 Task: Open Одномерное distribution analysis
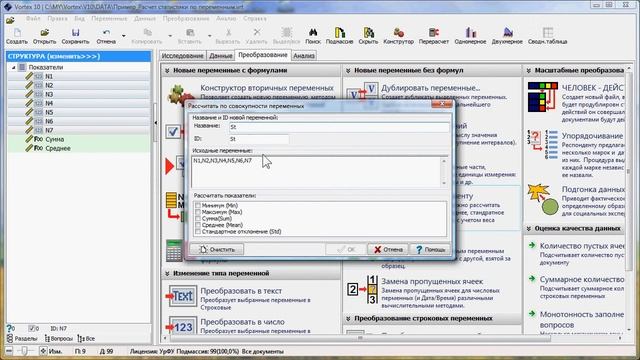(470, 33)
